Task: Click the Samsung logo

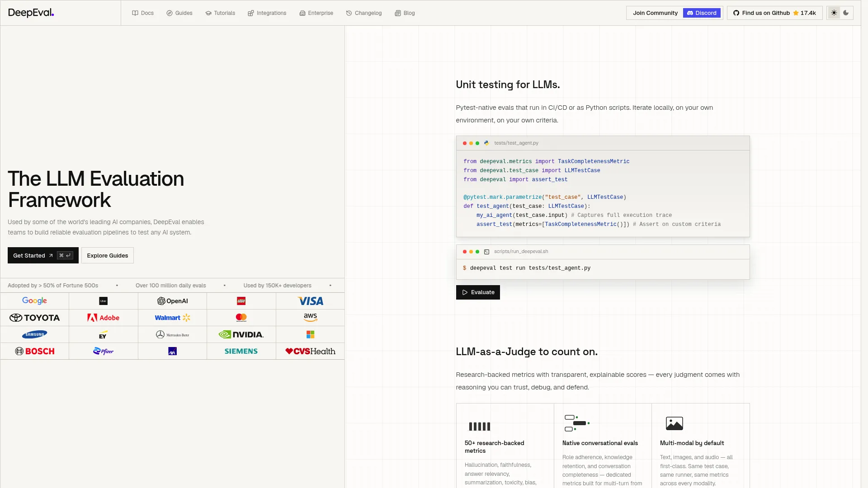Action: (x=34, y=334)
